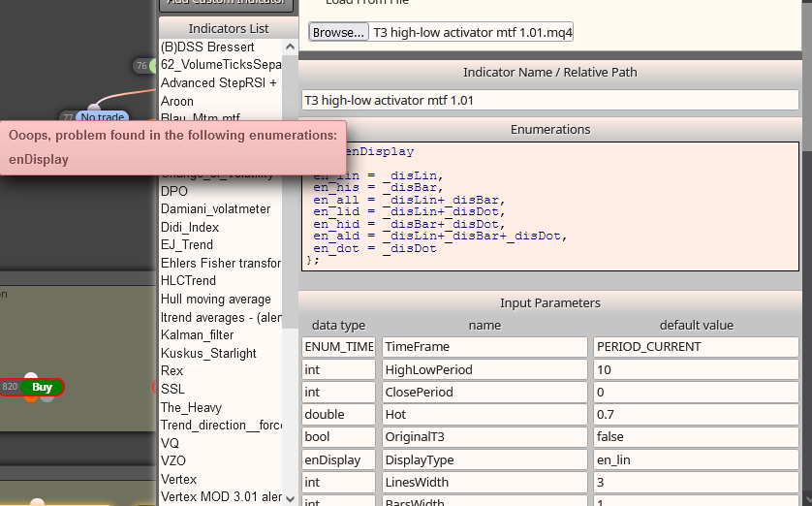Viewport: 812px width, 506px height.
Task: Dismiss the enumerations problem error popup
Action: [173, 147]
